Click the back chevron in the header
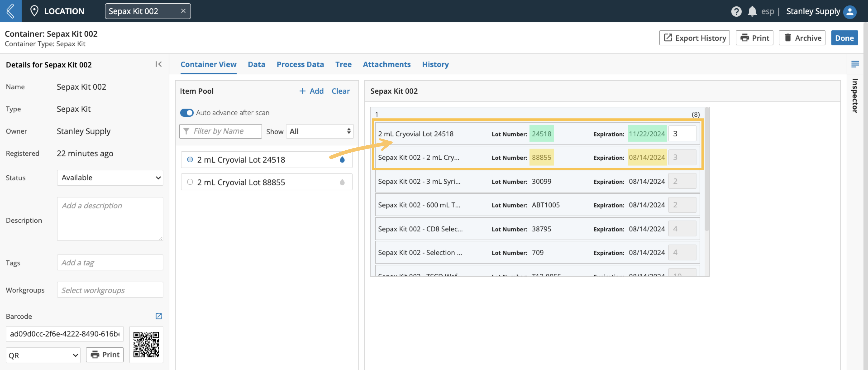This screenshot has width=868, height=370. coord(10,11)
